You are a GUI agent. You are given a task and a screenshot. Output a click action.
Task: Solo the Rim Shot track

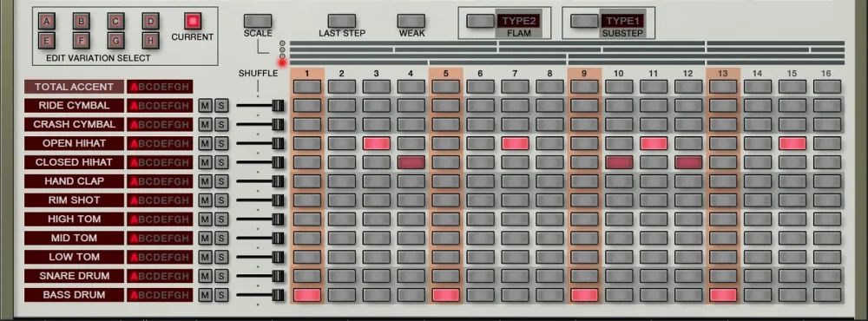pyautogui.click(x=220, y=200)
